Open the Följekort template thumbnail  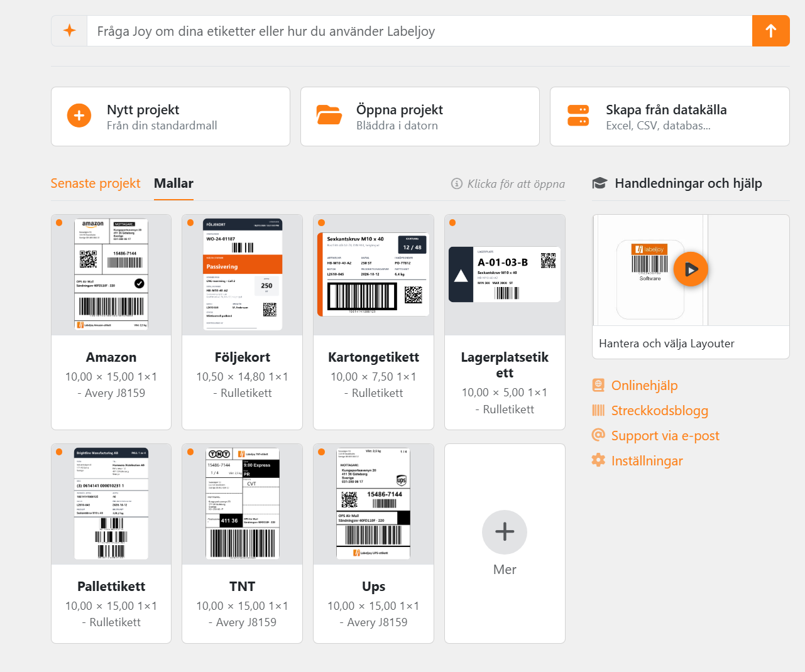pos(243,274)
